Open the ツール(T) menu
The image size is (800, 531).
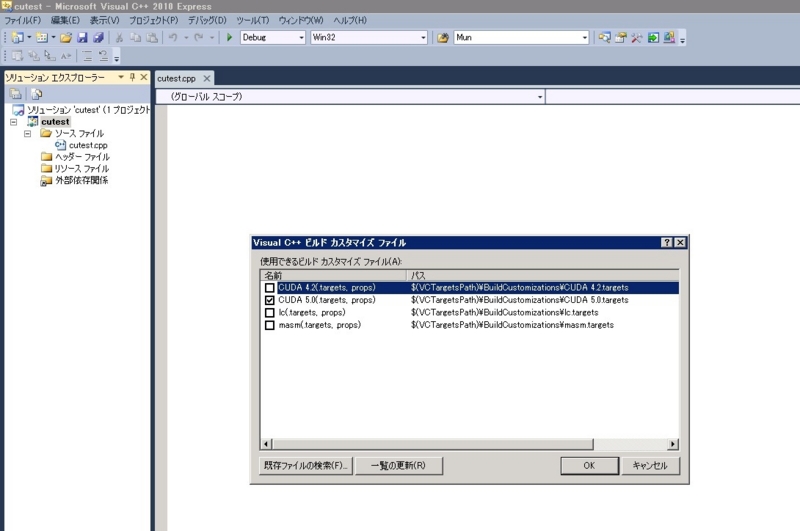click(x=253, y=20)
